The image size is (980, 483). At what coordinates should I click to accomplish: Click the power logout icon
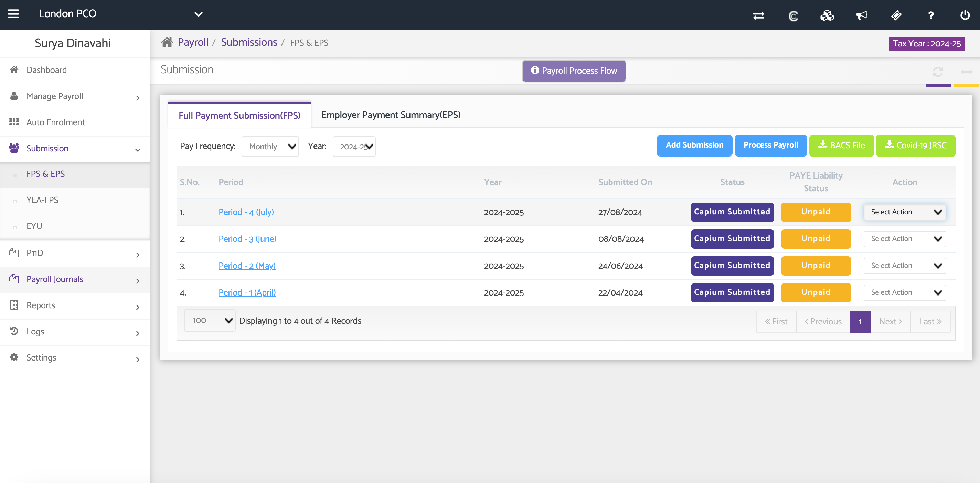click(x=965, y=15)
